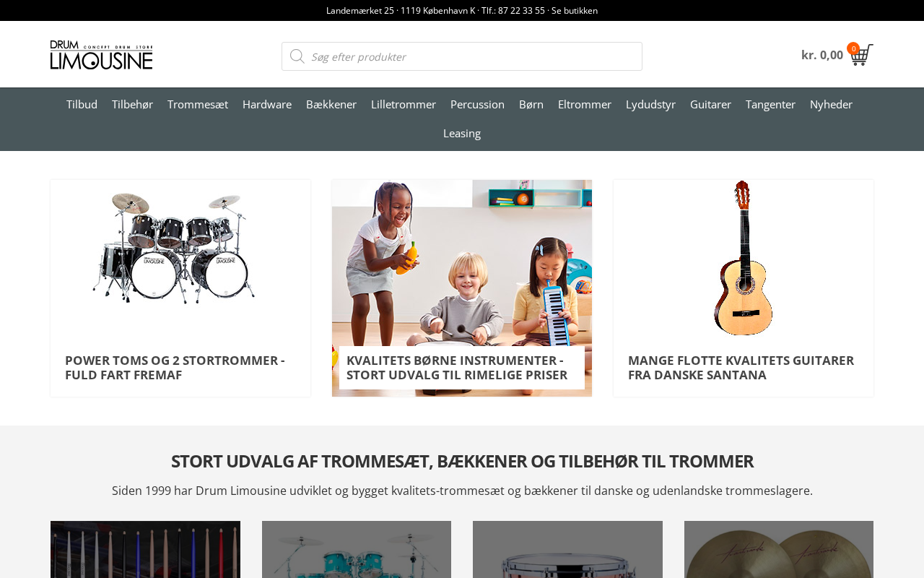Screen dimensions: 924x578
Task: Open the turquoise drum set thumbnail
Action: click(357, 549)
